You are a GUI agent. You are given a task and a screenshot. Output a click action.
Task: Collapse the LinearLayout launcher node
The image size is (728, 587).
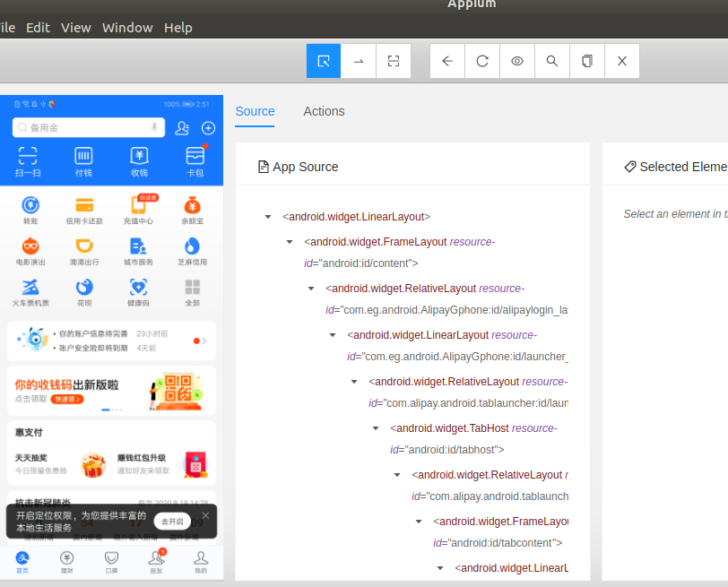point(333,335)
